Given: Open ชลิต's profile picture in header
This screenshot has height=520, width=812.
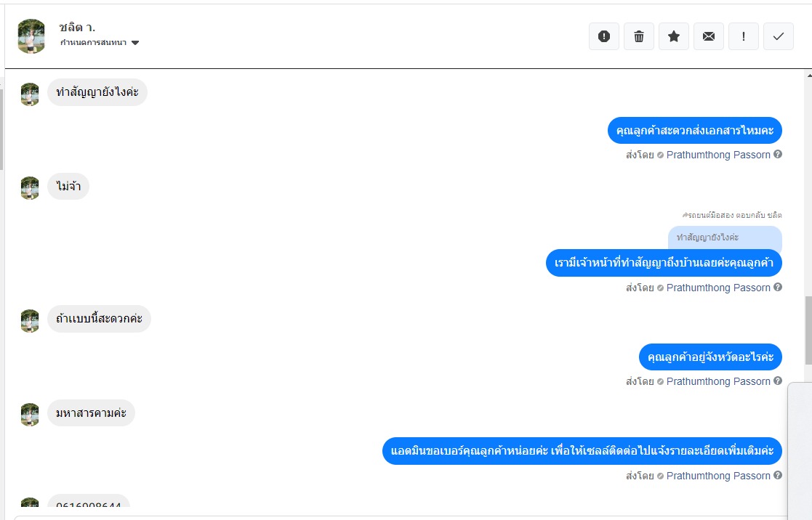Looking at the screenshot, I should pos(31,36).
